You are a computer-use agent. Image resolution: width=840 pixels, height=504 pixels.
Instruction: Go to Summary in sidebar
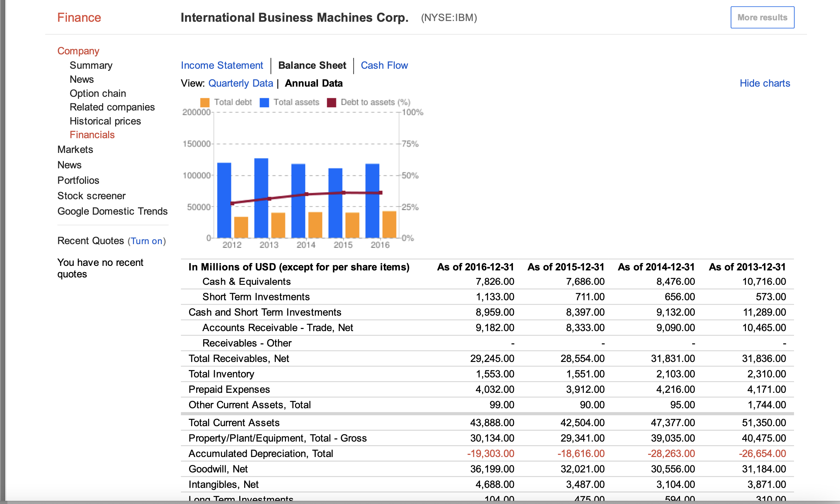point(91,65)
